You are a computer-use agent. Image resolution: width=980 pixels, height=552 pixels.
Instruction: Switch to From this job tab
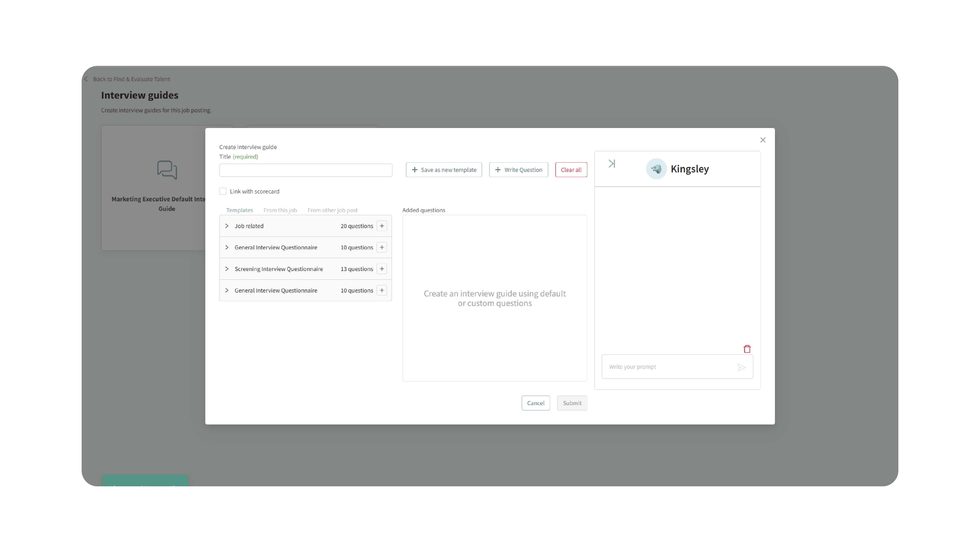[280, 210]
